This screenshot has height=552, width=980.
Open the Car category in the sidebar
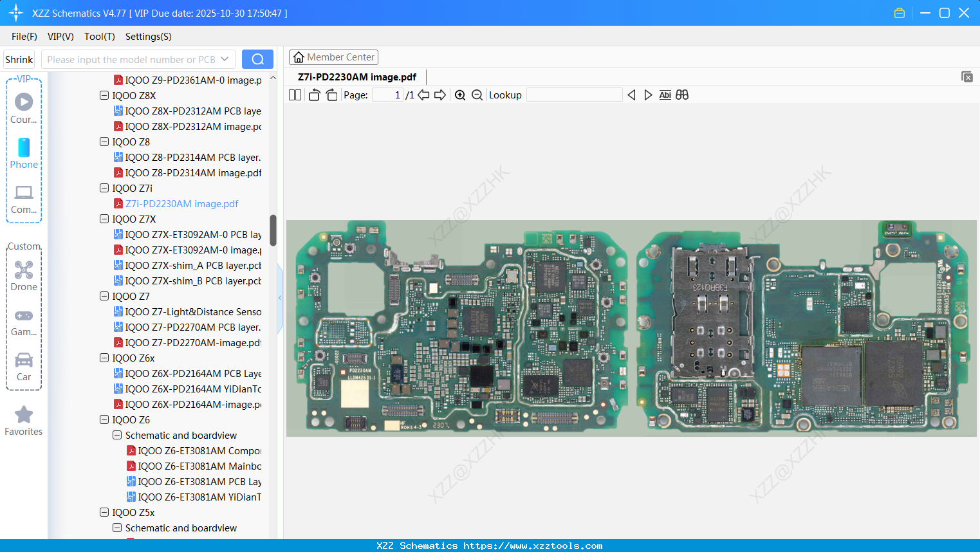[x=24, y=367]
